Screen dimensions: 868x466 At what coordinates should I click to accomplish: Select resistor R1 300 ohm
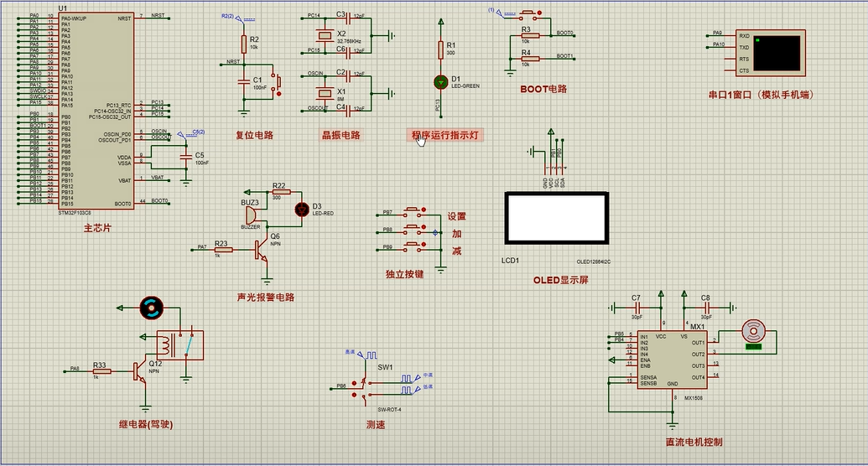440,49
